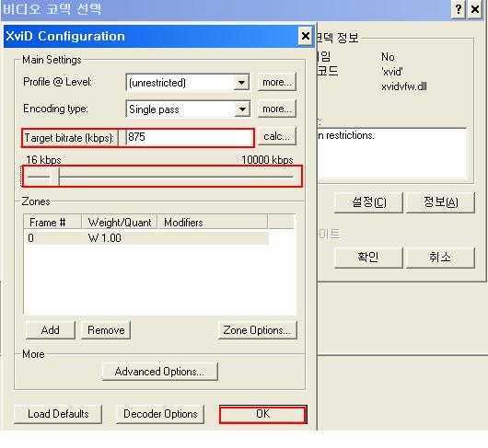488x448 pixels.
Task: Click the 10000 kbps maximum label
Action: [267, 160]
